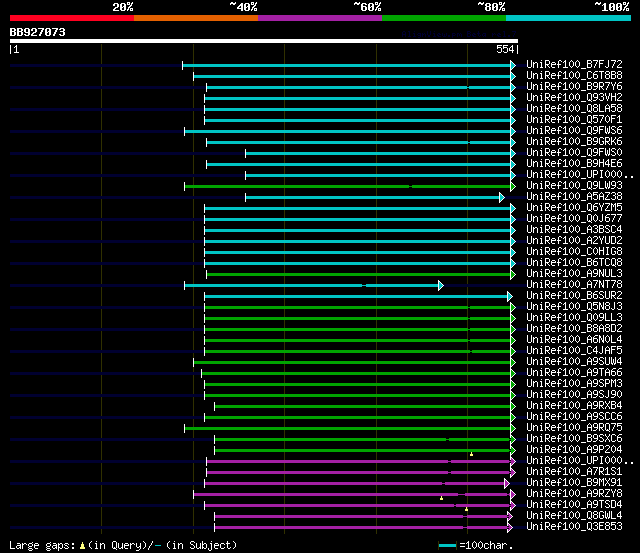Select the UniRef100_B9GRK6 label

point(574,142)
